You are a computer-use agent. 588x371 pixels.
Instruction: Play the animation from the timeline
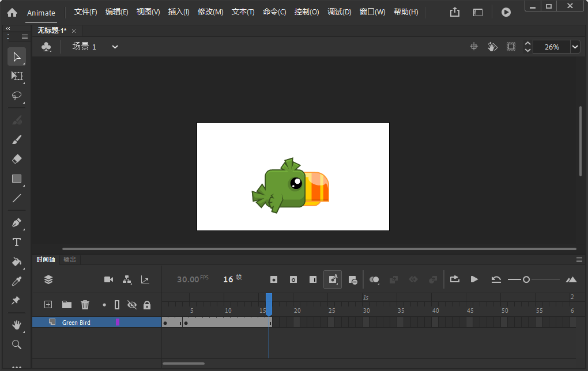(474, 279)
